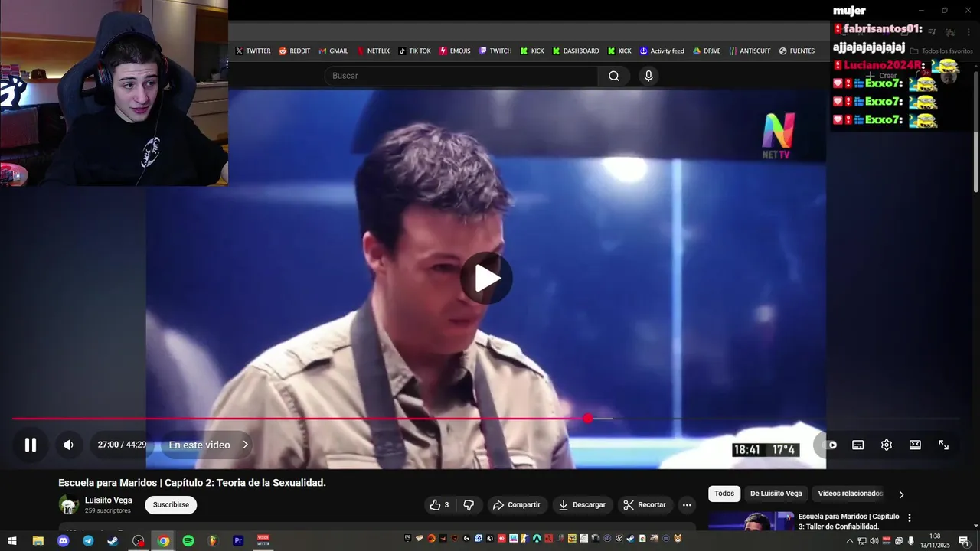Open the GMAIL bookmark

point(334,51)
